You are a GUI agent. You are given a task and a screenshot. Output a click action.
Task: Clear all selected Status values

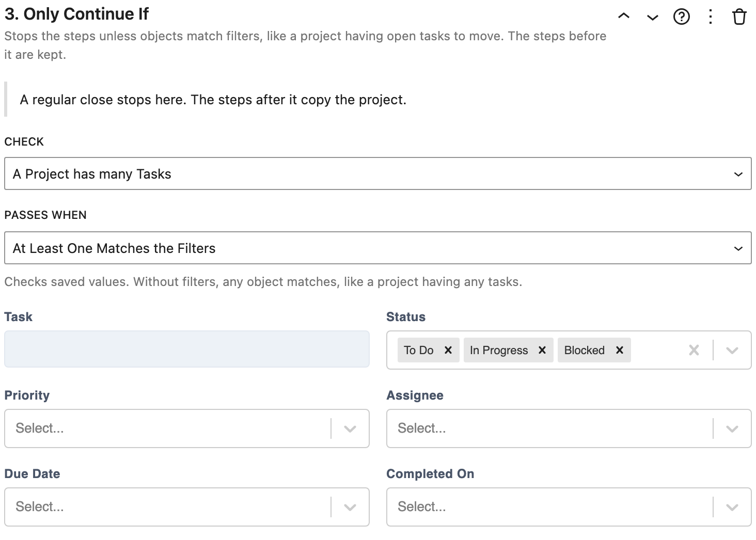(694, 350)
